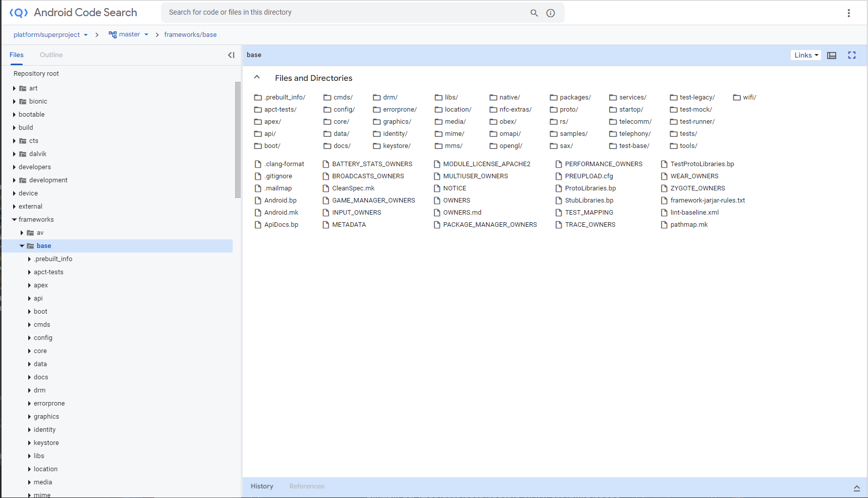The width and height of the screenshot is (868, 498).
Task: Click the folder icon of services/
Action: click(x=613, y=97)
